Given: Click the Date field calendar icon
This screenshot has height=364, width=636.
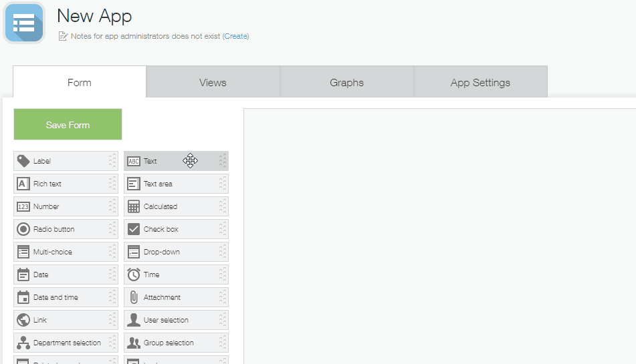Looking at the screenshot, I should pyautogui.click(x=23, y=275).
